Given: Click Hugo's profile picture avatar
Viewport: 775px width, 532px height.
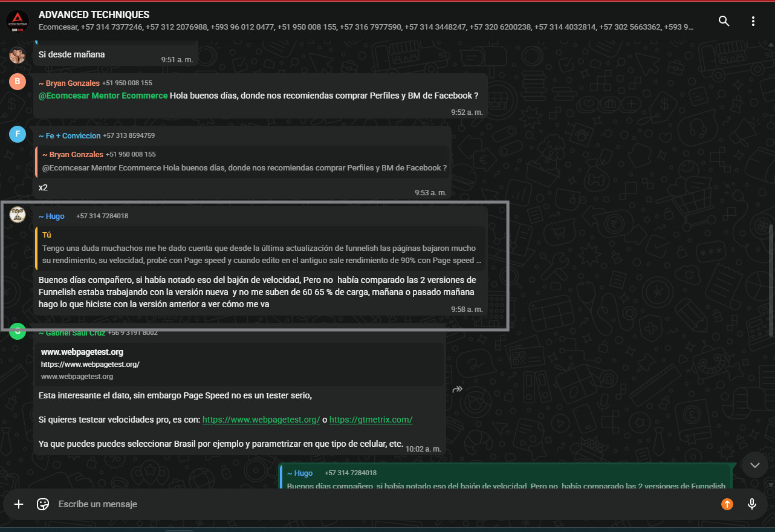Looking at the screenshot, I should [18, 214].
